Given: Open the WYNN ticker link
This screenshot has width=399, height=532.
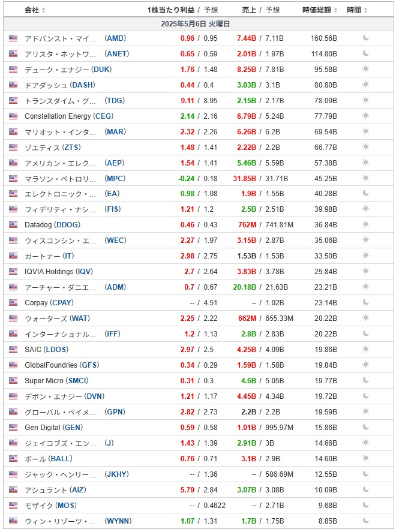Looking at the screenshot, I should click(118, 521).
